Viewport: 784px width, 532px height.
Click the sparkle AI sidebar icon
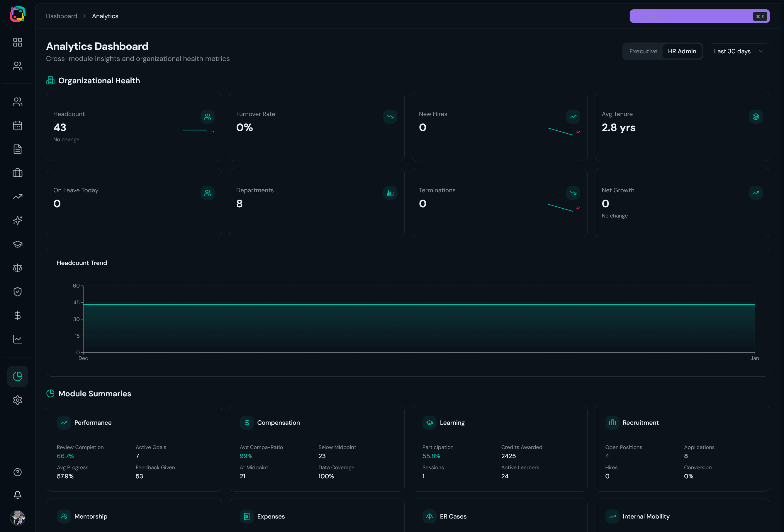pos(18,220)
